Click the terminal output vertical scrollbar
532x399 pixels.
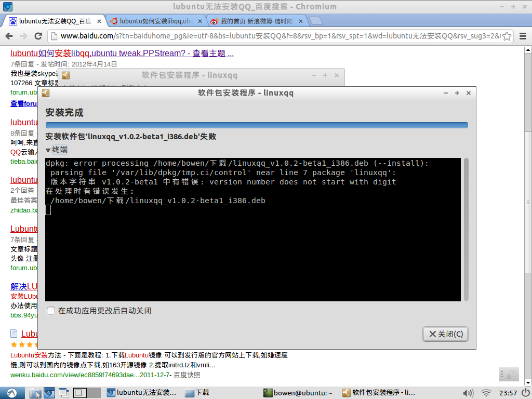coord(466,229)
